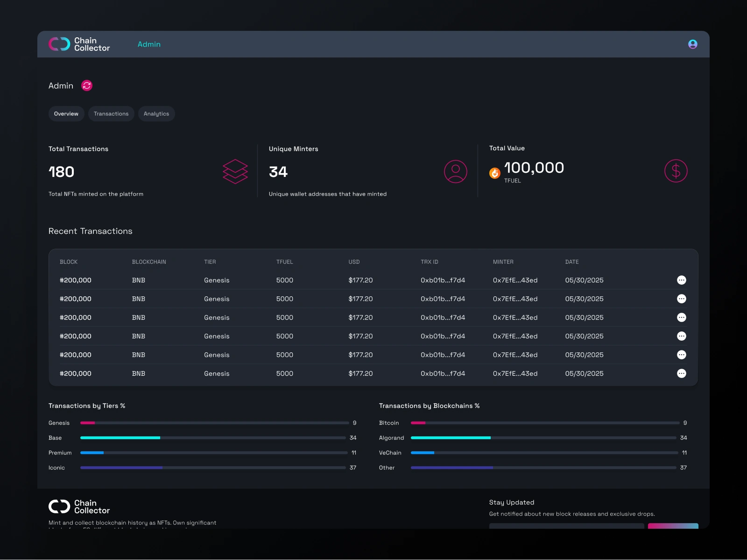This screenshot has width=747, height=560.
Task: Sort by the DATE column header
Action: (x=572, y=262)
